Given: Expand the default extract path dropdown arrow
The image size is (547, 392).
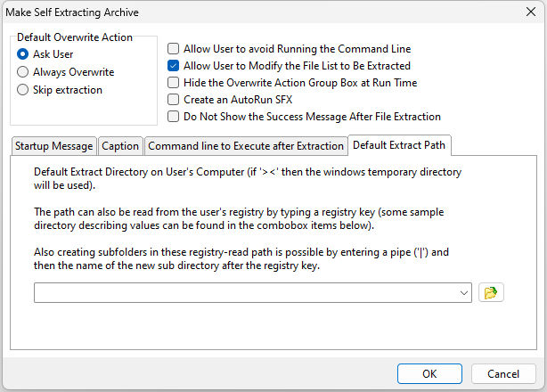Looking at the screenshot, I should pos(463,293).
